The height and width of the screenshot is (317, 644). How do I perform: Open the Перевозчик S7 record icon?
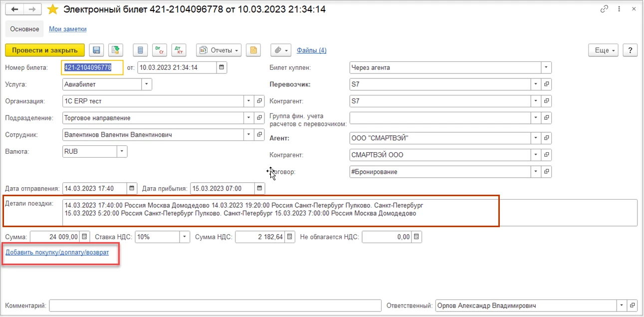pyautogui.click(x=547, y=84)
